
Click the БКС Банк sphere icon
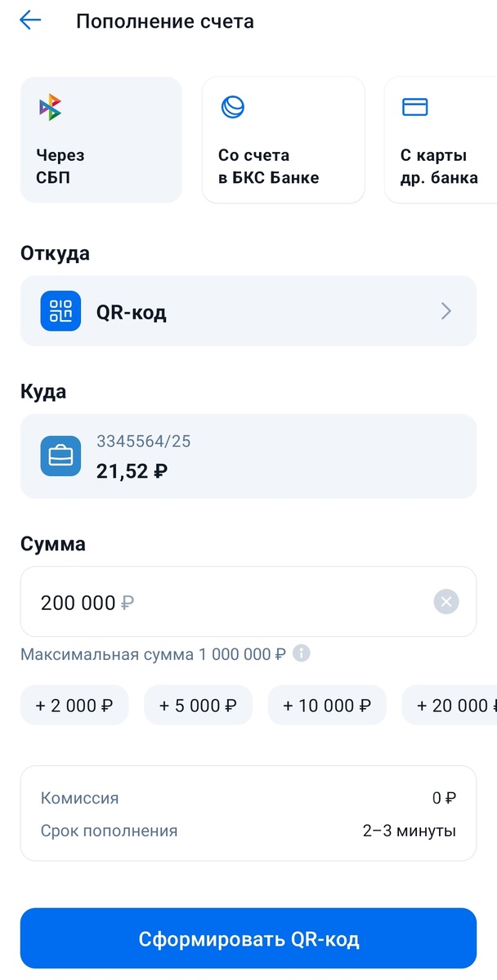232,106
